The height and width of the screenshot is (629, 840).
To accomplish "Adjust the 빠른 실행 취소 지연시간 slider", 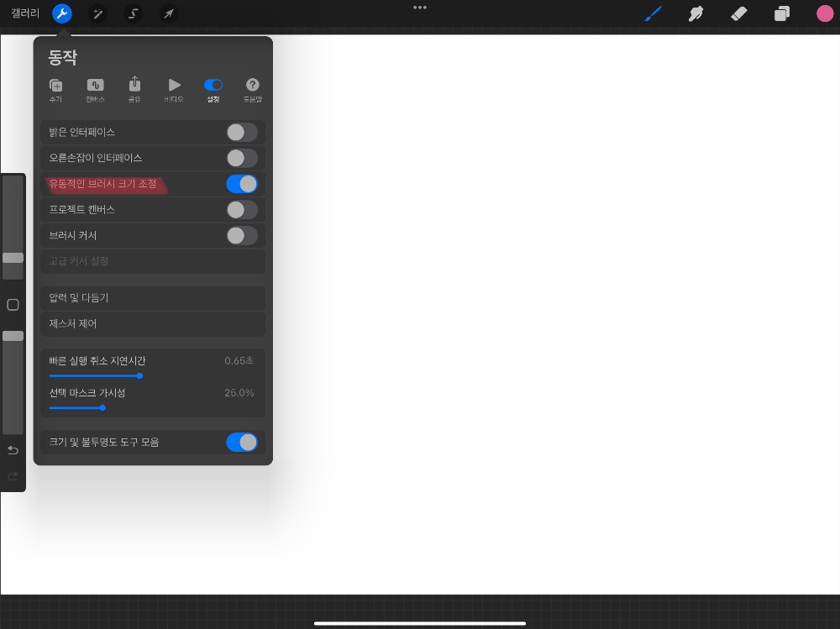I will tap(139, 375).
